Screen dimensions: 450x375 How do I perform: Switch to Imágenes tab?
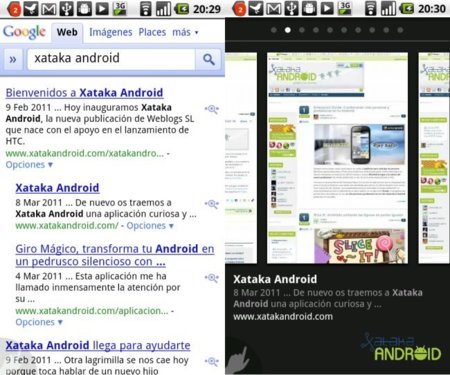tap(111, 32)
